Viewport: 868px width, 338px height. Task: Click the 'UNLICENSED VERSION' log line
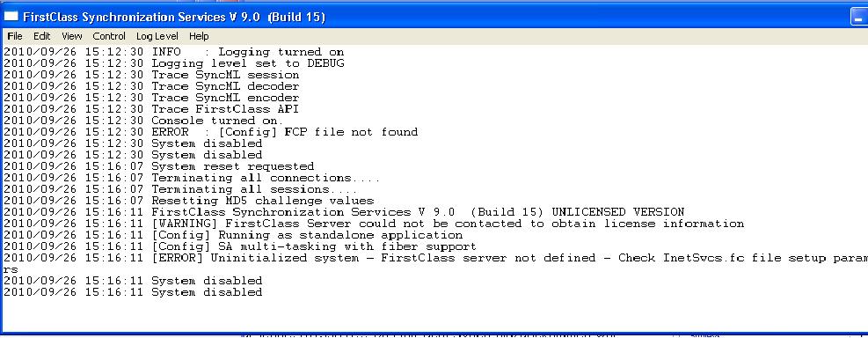point(344,212)
